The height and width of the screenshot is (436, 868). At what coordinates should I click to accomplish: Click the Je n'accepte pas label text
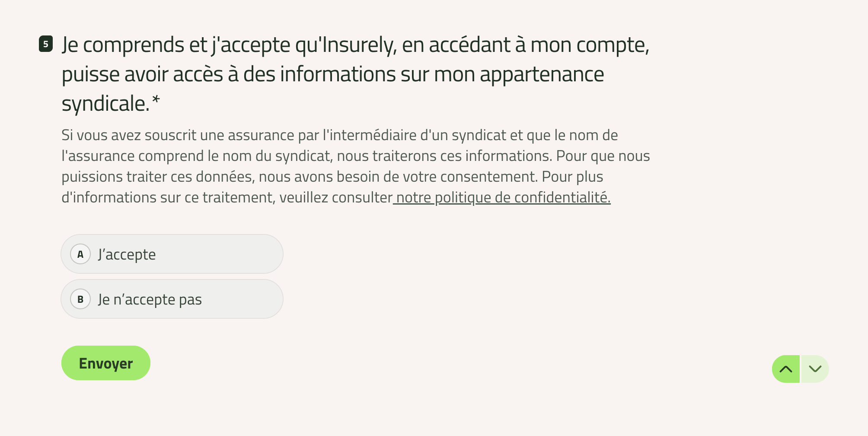click(x=150, y=299)
